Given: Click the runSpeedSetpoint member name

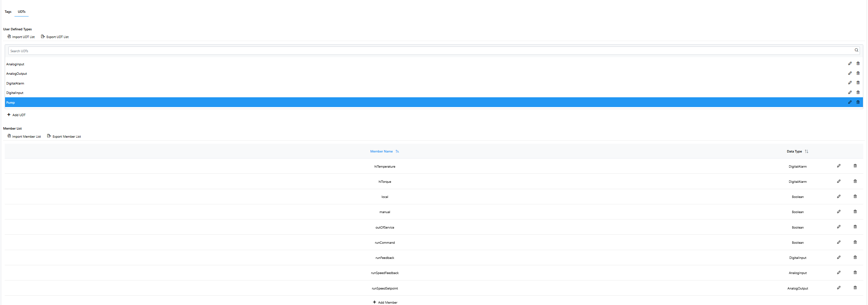Looking at the screenshot, I should pos(385,289).
